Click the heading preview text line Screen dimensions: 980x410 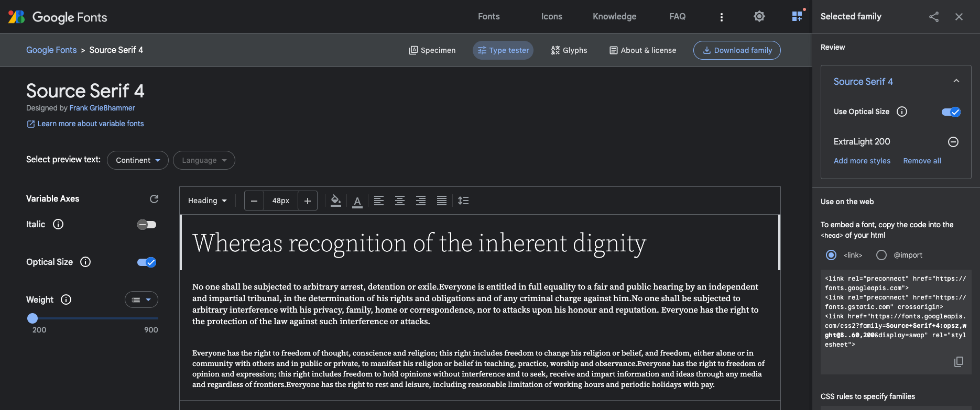pos(419,243)
